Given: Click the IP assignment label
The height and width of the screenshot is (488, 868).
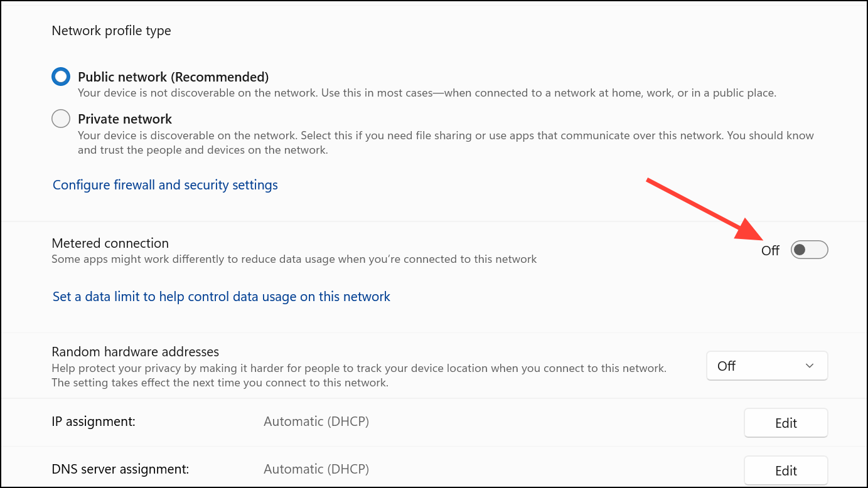Looking at the screenshot, I should coord(94,422).
